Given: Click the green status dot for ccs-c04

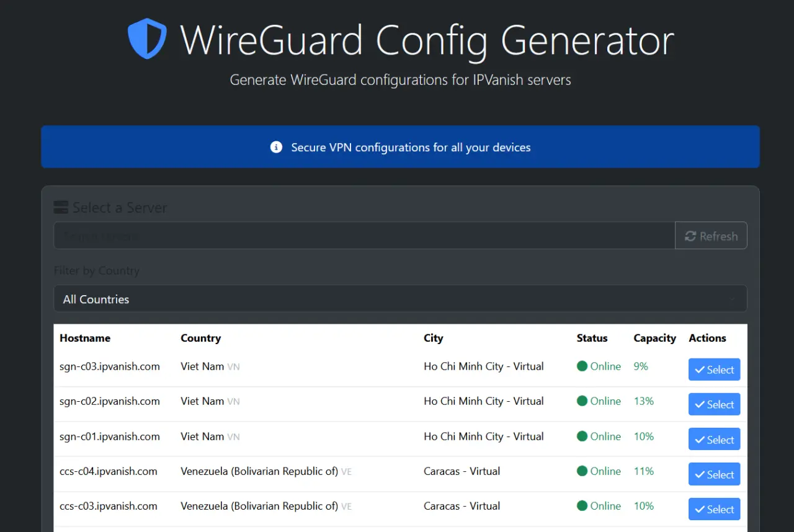Looking at the screenshot, I should click(582, 471).
